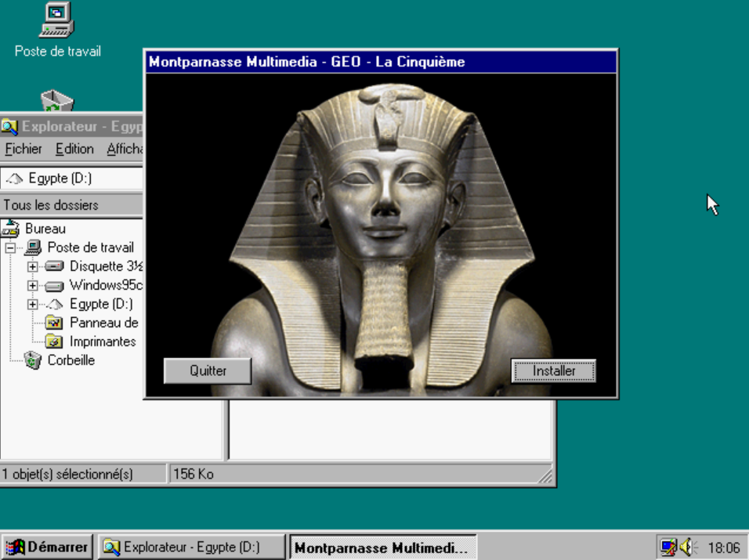
Task: Open the Fichier menu in Explorateur
Action: pyautogui.click(x=24, y=149)
